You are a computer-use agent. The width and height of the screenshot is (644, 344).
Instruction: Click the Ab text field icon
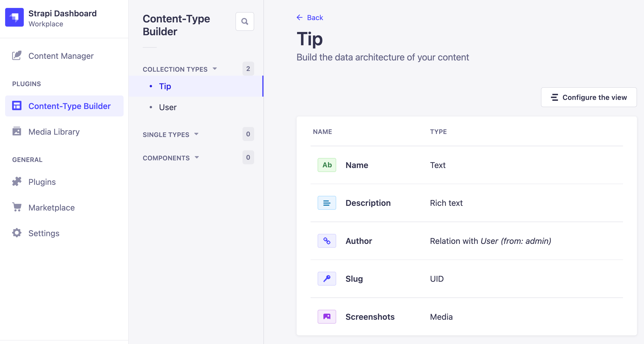pos(326,165)
